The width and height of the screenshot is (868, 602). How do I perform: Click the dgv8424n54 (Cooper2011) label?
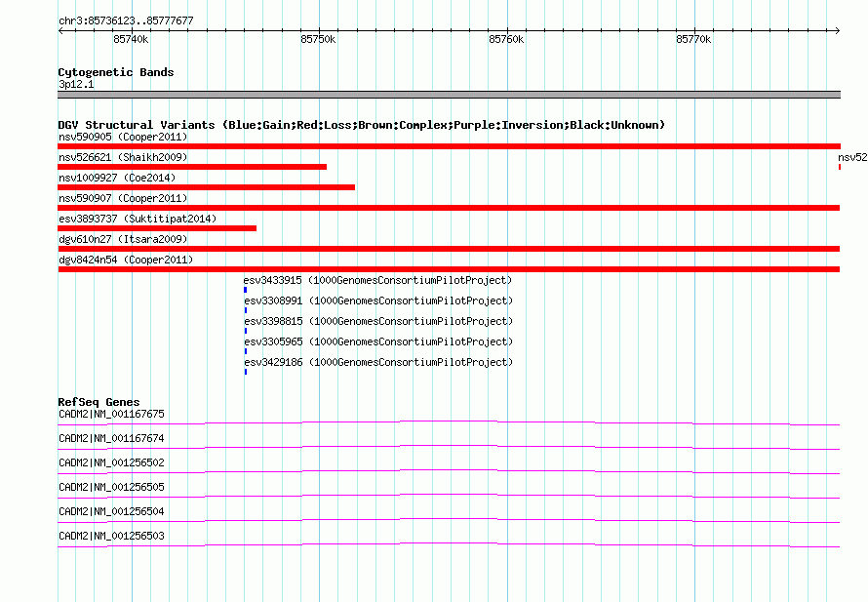coord(126,260)
